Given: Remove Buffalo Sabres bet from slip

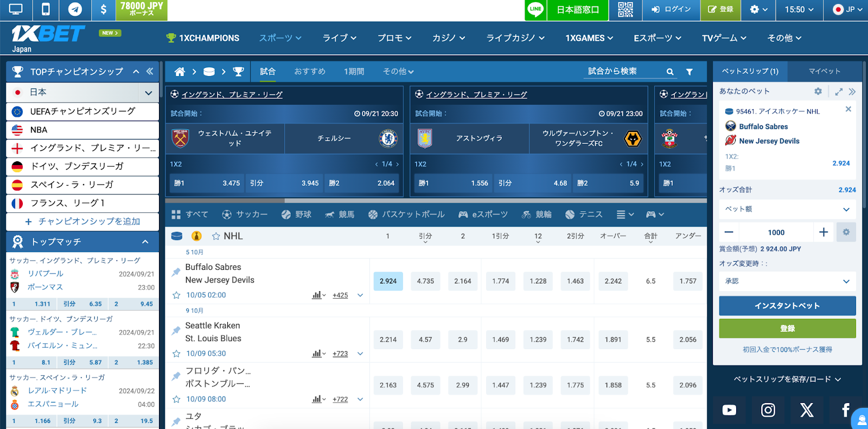Looking at the screenshot, I should 848,109.
